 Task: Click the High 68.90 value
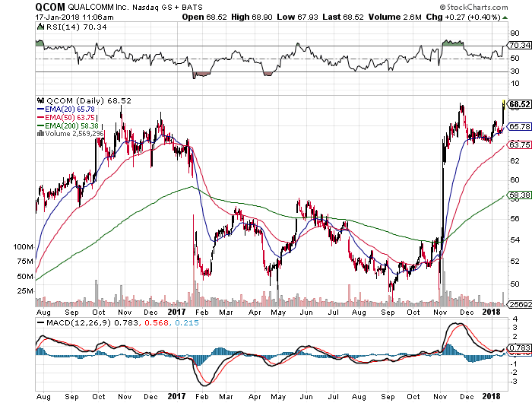pos(252,17)
